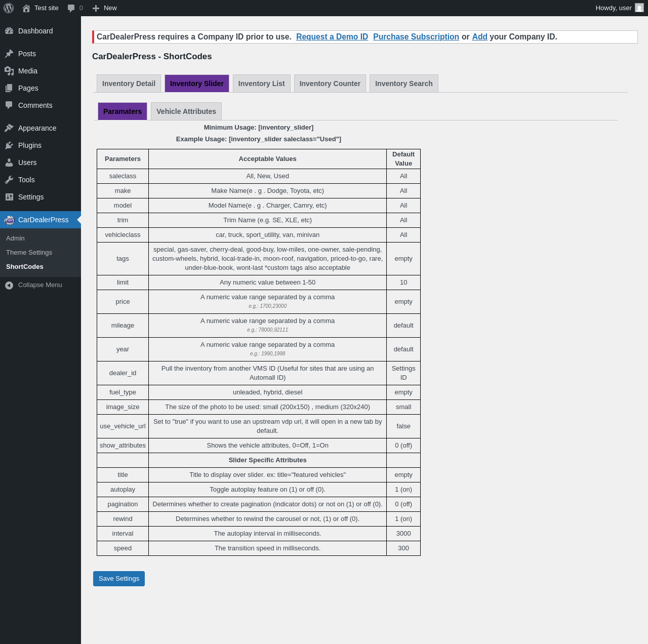Click 'Any numeric value between 1-50' cell
Screen dimensions: 648x644
267,283
